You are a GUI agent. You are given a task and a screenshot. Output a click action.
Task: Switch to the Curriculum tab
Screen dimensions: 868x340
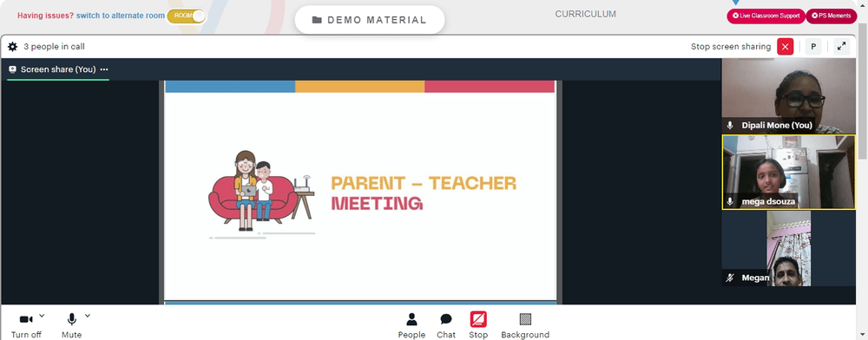[585, 15]
